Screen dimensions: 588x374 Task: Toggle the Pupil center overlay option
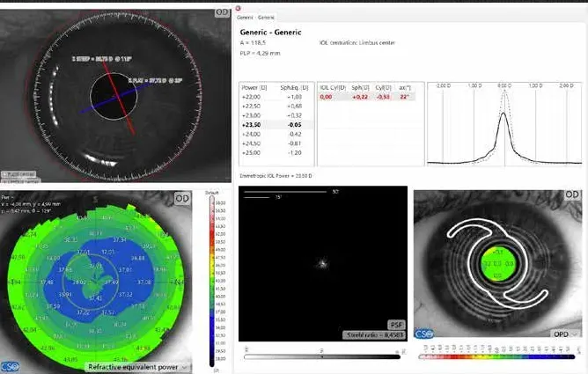point(16,174)
